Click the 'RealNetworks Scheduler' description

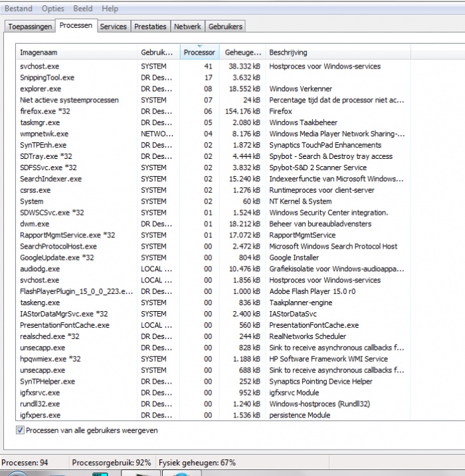click(x=308, y=336)
